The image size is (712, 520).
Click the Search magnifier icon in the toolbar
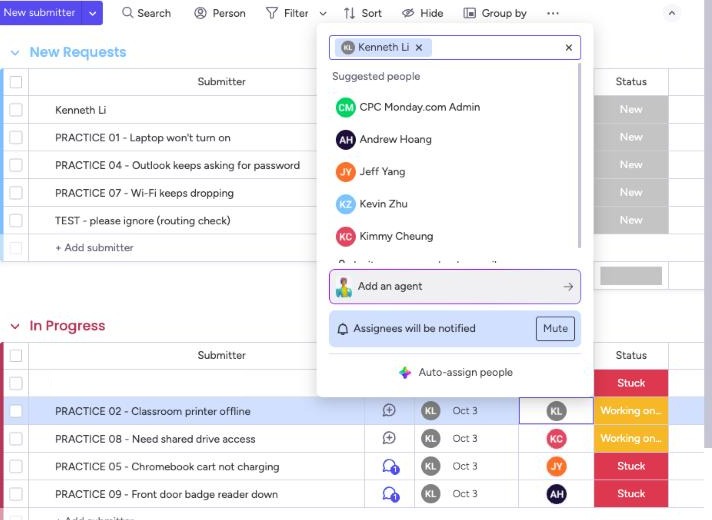click(128, 13)
